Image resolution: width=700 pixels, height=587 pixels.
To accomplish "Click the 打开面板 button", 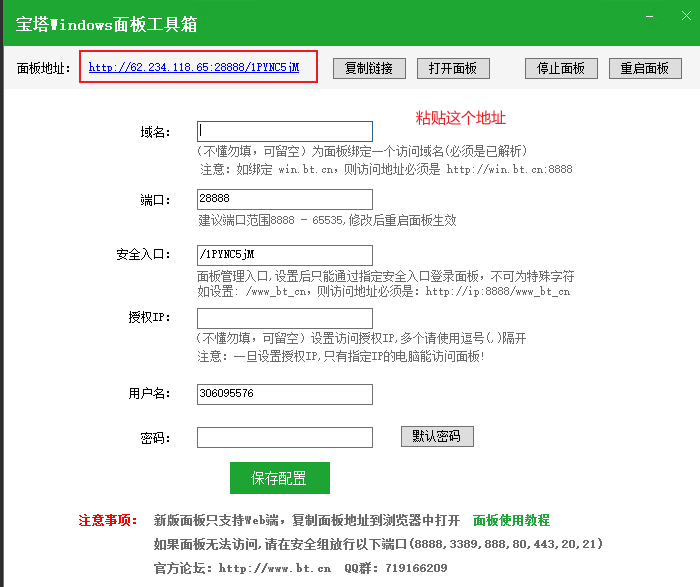I will click(453, 68).
